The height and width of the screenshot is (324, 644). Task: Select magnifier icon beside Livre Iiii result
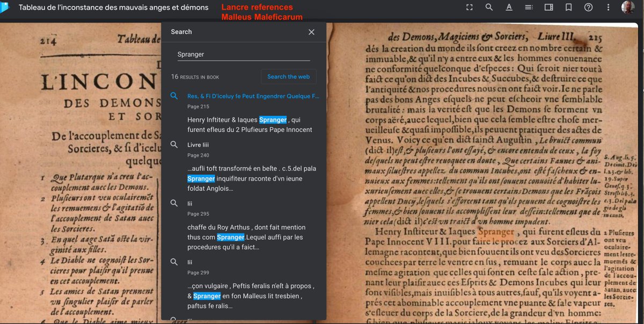pos(174,145)
